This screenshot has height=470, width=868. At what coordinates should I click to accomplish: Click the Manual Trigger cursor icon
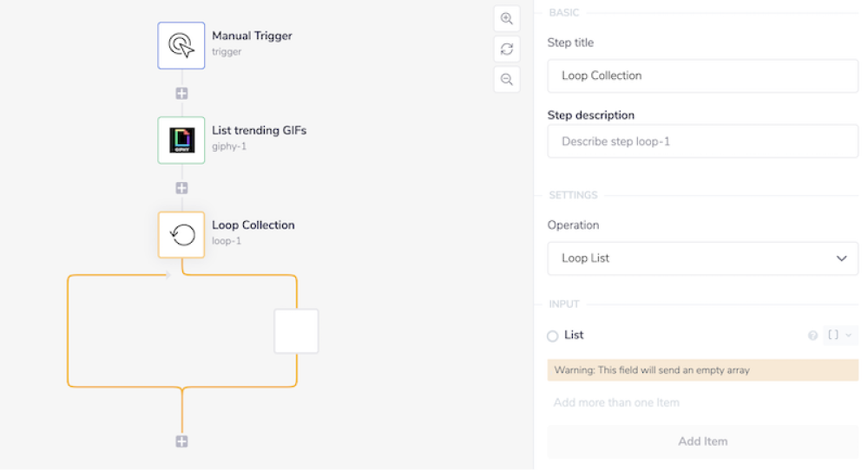click(x=181, y=45)
